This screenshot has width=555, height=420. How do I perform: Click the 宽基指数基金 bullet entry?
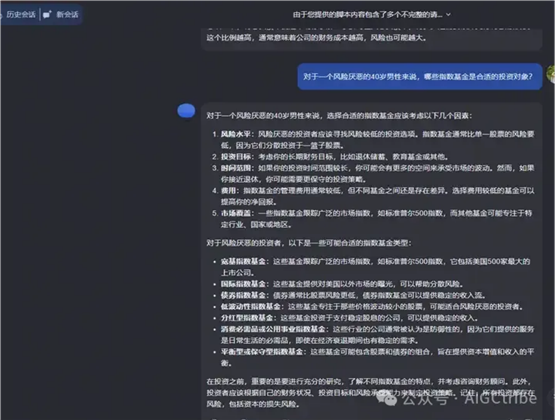click(375, 267)
